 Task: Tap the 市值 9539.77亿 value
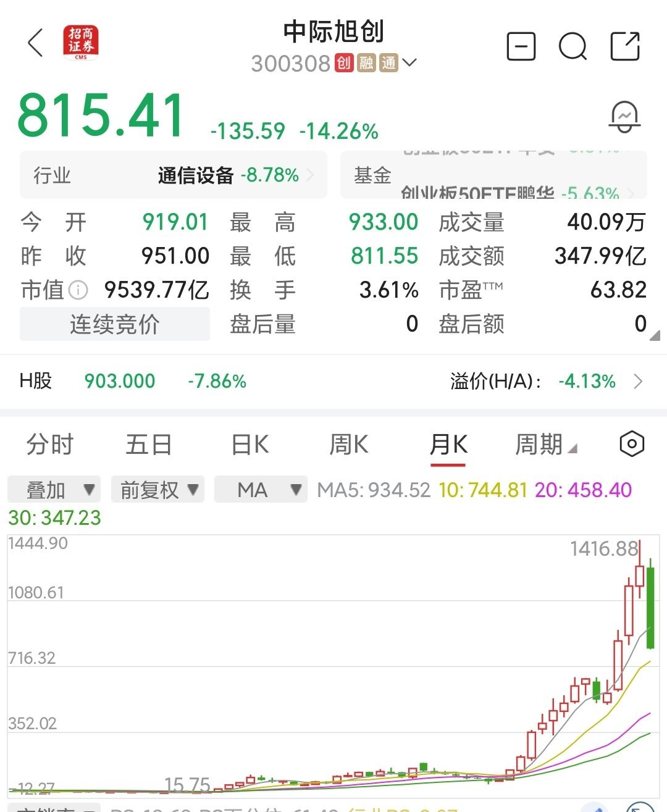tap(156, 290)
